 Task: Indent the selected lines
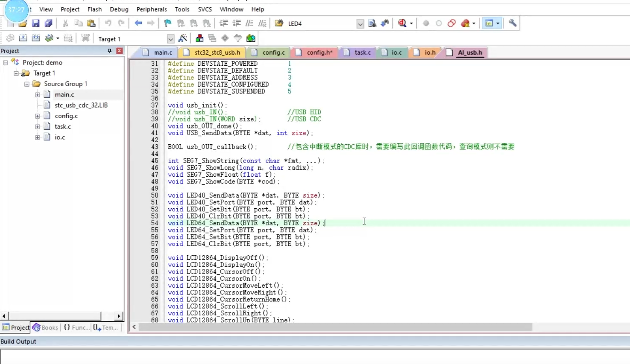coord(224,23)
